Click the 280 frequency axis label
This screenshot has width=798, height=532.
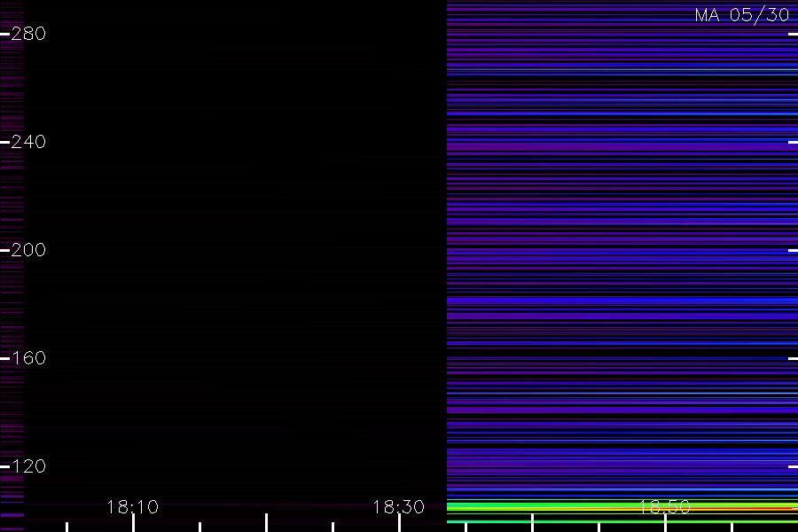[28, 34]
